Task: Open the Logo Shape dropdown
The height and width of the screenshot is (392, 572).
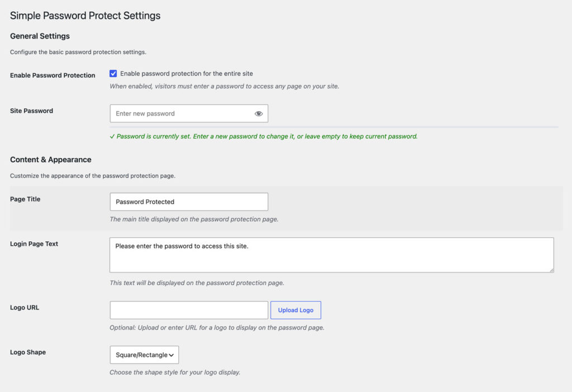Action: pyautogui.click(x=145, y=355)
